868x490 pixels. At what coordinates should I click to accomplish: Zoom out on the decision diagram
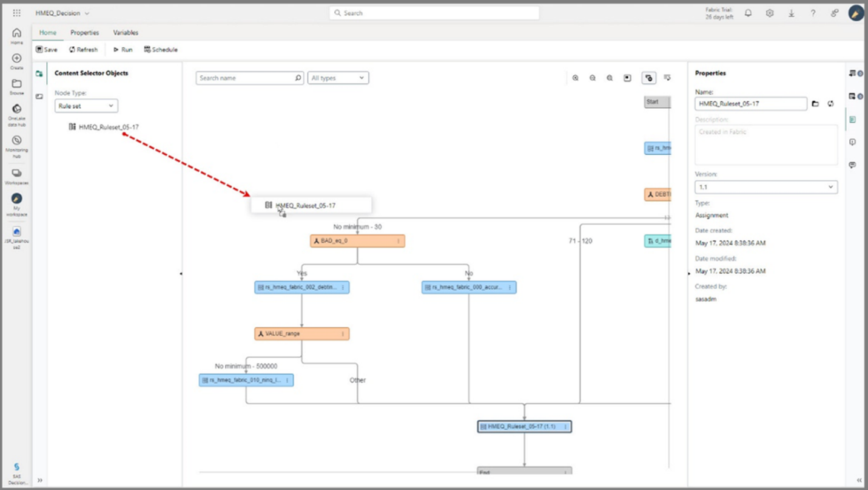593,78
